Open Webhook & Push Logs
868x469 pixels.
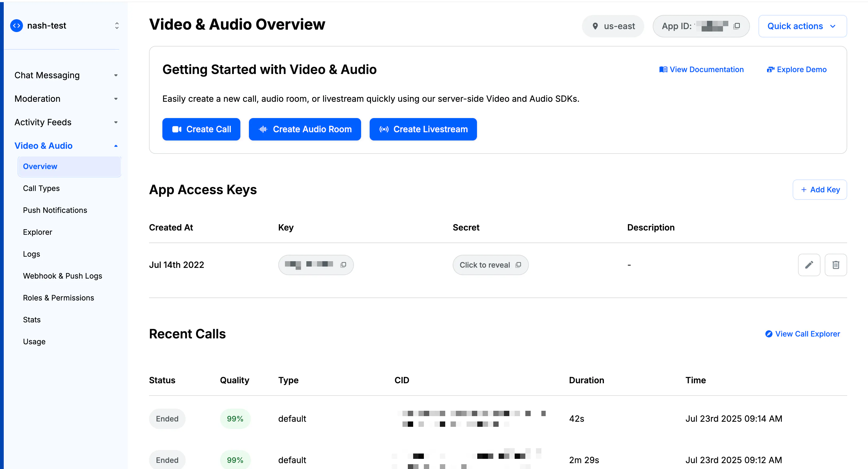(x=62, y=276)
